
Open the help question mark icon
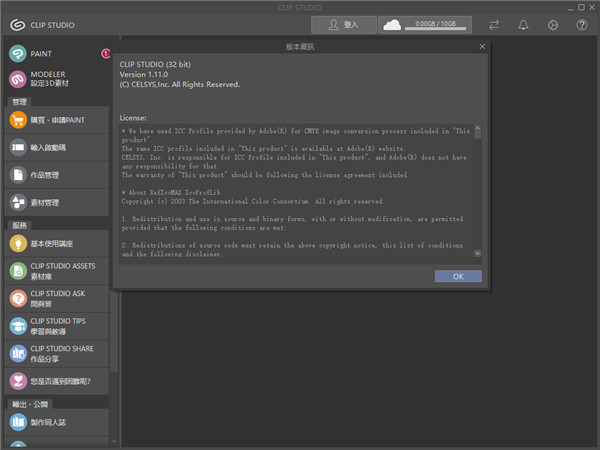(582, 25)
